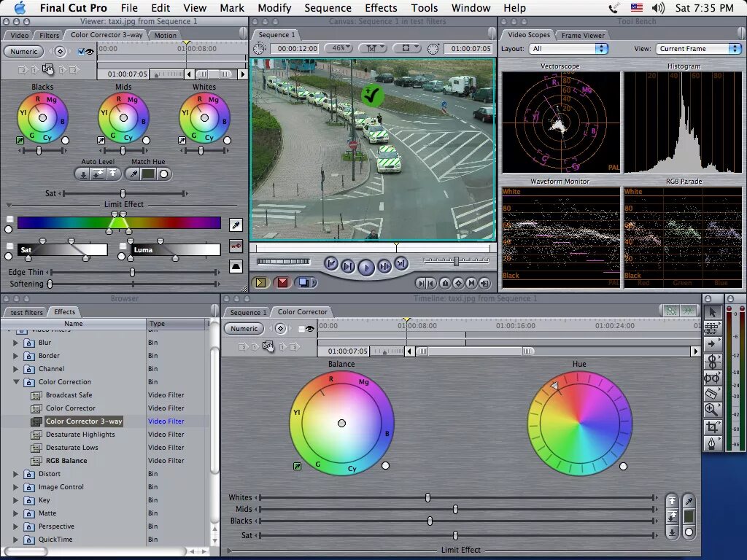Screen dimensions: 747x560
Task: Toggle the eye icon in Viewer Color Corrector
Action: point(90,51)
